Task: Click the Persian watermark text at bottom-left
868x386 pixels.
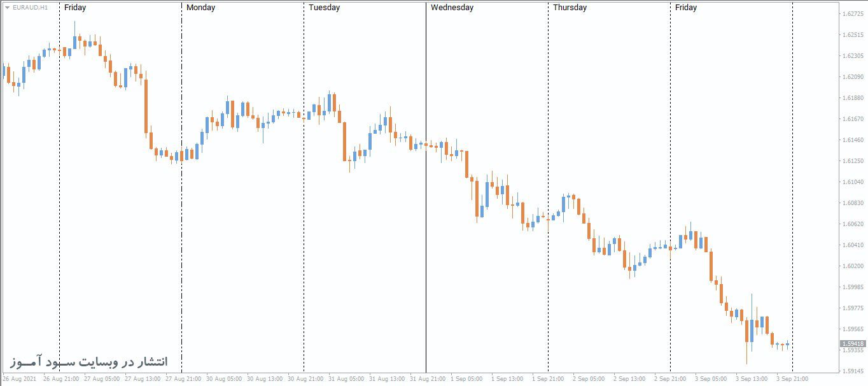Action: (88, 361)
